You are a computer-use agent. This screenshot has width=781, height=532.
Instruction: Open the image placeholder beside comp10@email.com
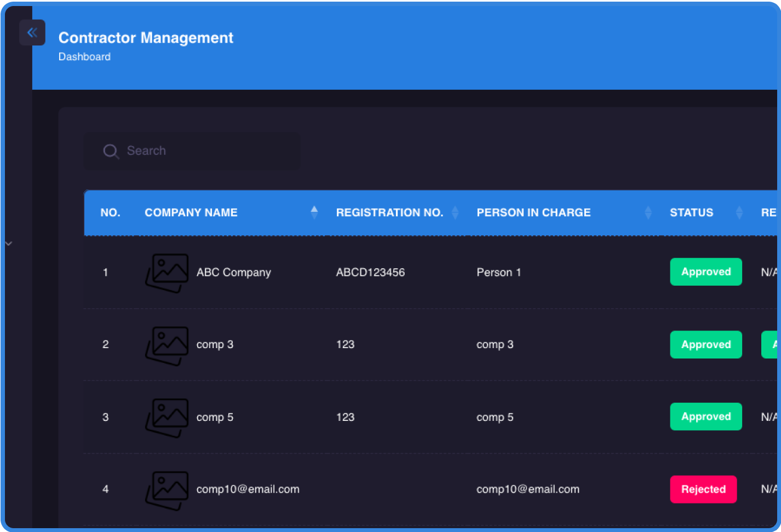click(x=166, y=490)
